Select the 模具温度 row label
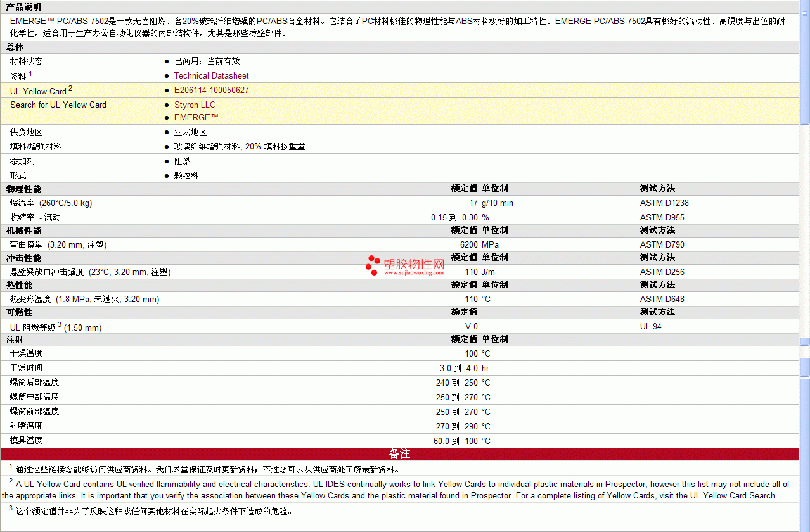Viewport: 810px width, 532px height. [27, 441]
